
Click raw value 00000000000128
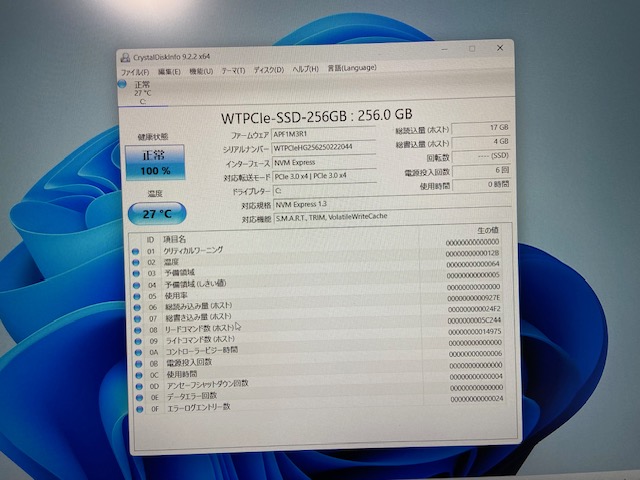[472, 253]
